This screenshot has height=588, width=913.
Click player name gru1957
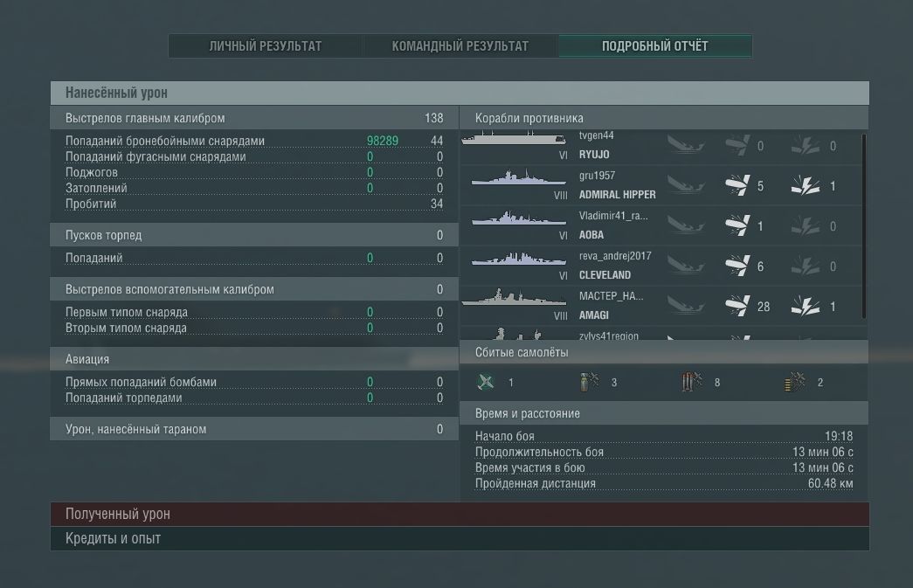(x=597, y=176)
